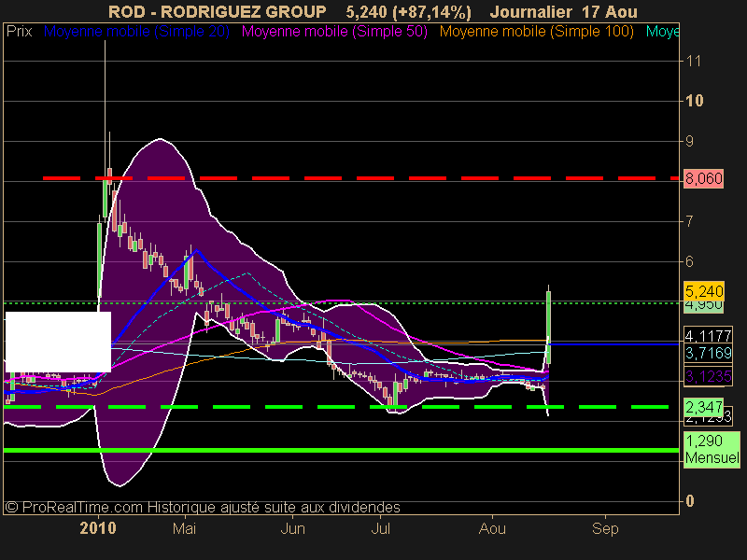Click the 'Mai' month axis label

coord(184,528)
